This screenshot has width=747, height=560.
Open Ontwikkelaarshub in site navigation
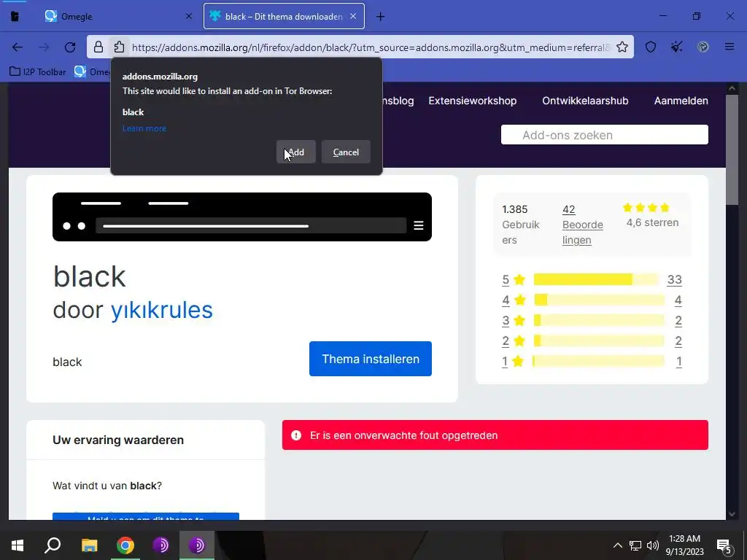(585, 101)
